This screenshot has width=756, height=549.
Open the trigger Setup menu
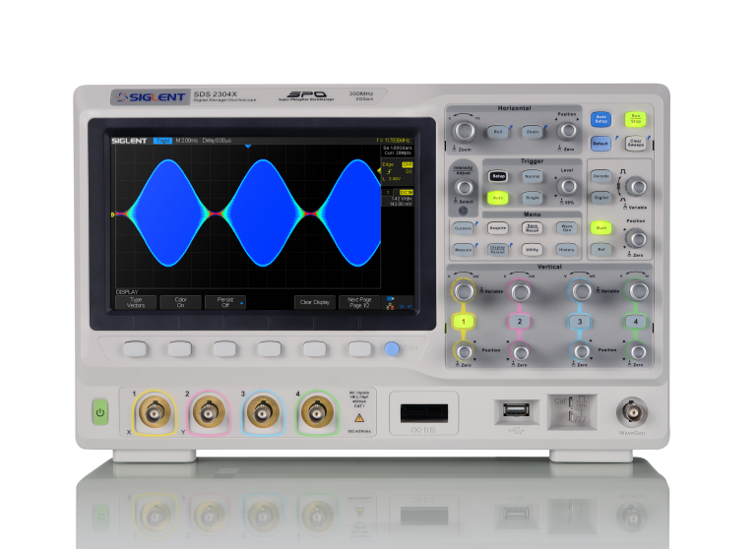pyautogui.click(x=498, y=176)
